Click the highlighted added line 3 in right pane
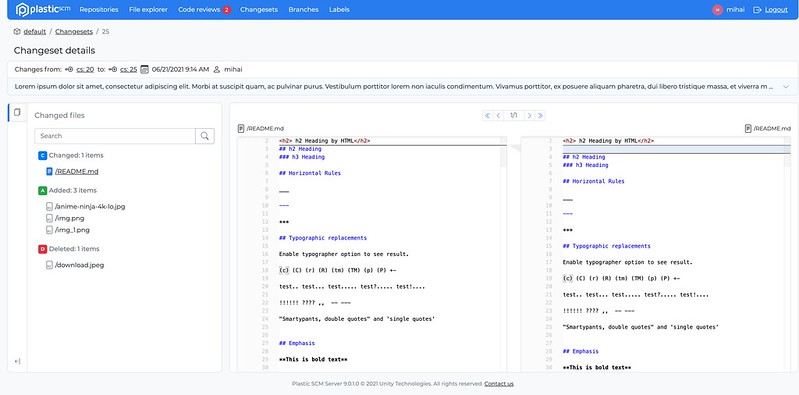The height and width of the screenshot is (395, 799). tap(677, 149)
